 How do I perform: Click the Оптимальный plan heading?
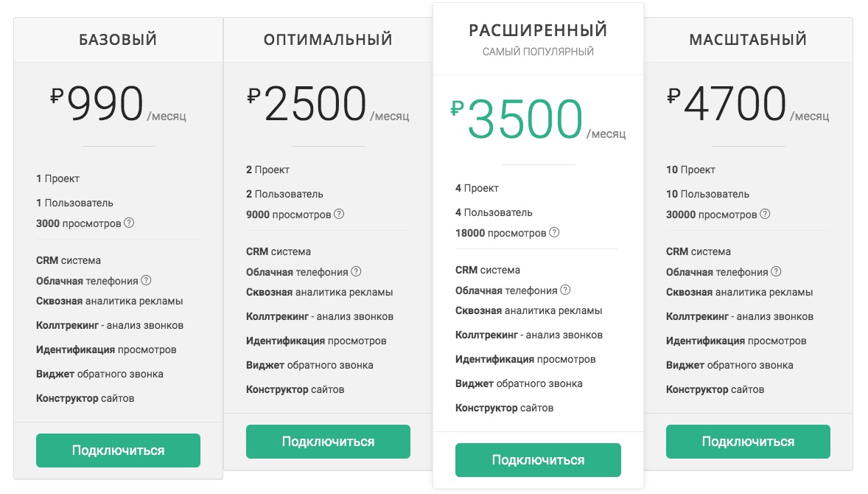tap(328, 39)
